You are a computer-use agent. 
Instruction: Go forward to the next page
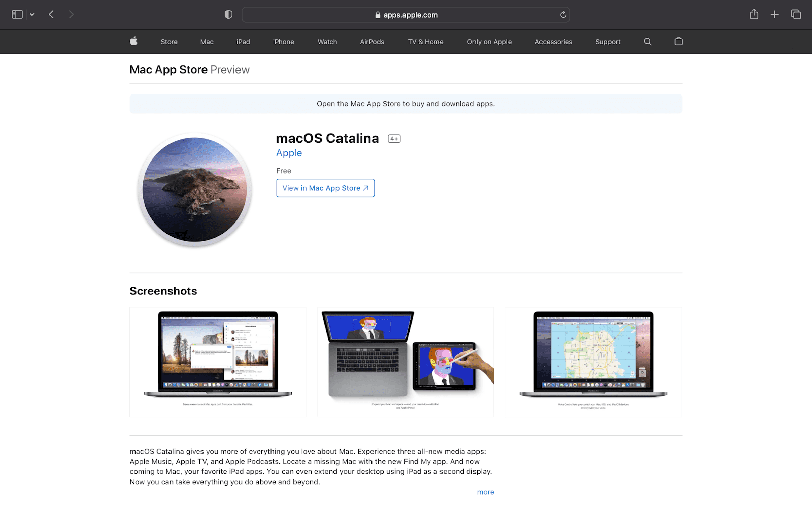(x=71, y=15)
